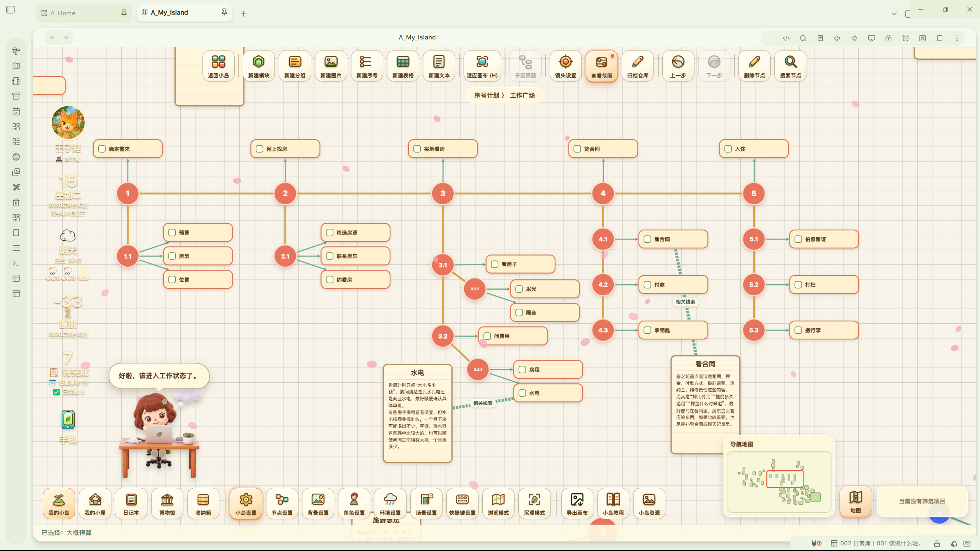Open 我的小屋 from the bottom bar
The height and width of the screenshot is (551, 980).
pyautogui.click(x=95, y=503)
